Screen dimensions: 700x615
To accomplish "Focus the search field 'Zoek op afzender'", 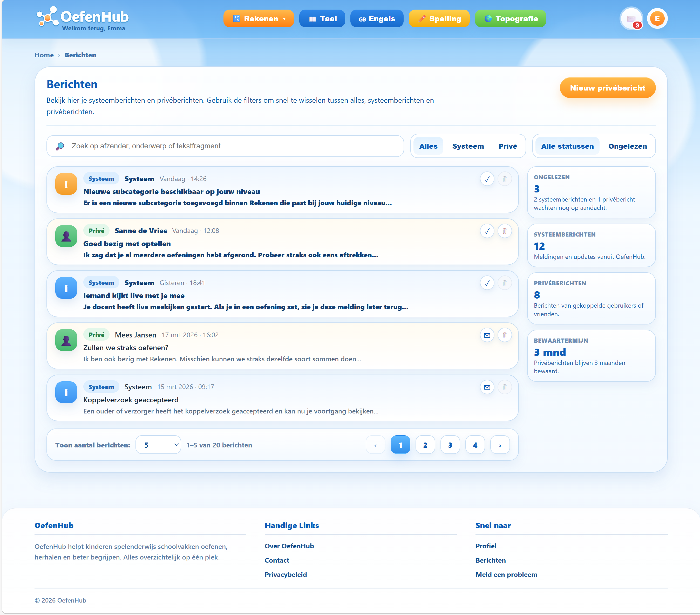I will 225,146.
